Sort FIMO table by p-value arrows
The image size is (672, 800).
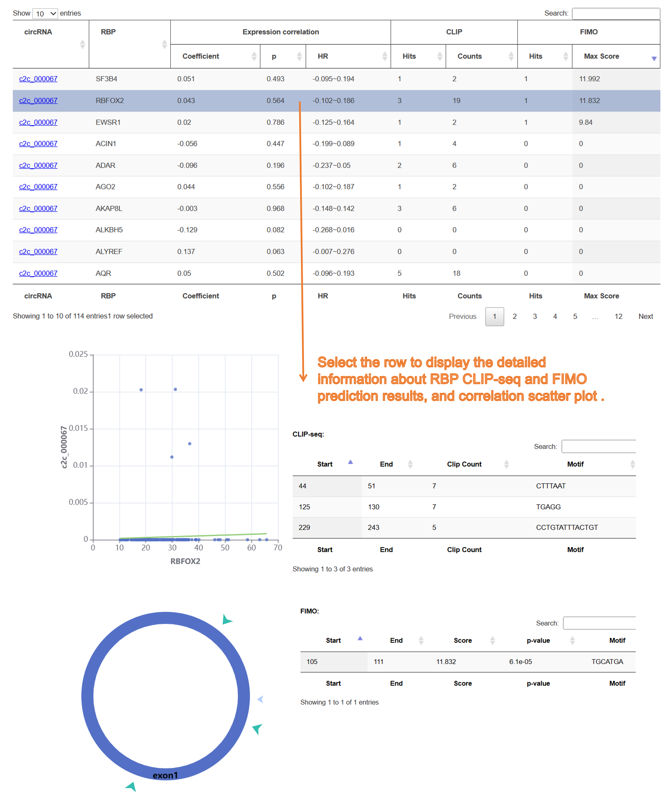(x=572, y=640)
